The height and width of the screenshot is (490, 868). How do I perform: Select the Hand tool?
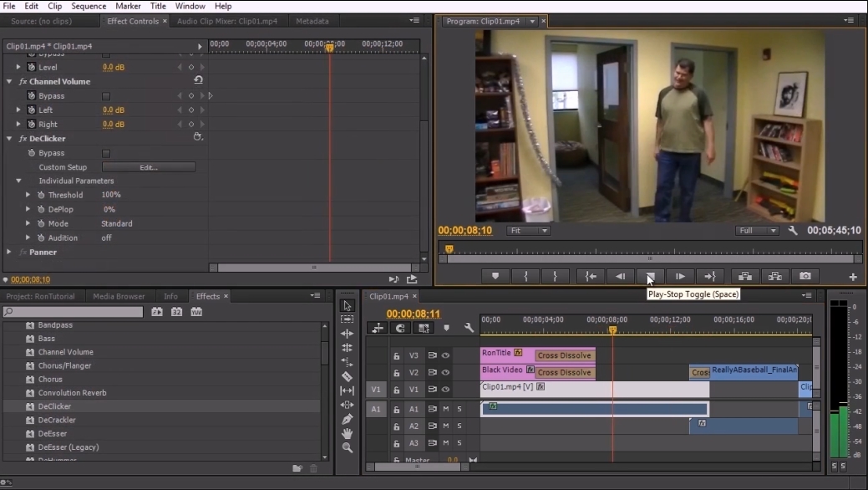(347, 433)
